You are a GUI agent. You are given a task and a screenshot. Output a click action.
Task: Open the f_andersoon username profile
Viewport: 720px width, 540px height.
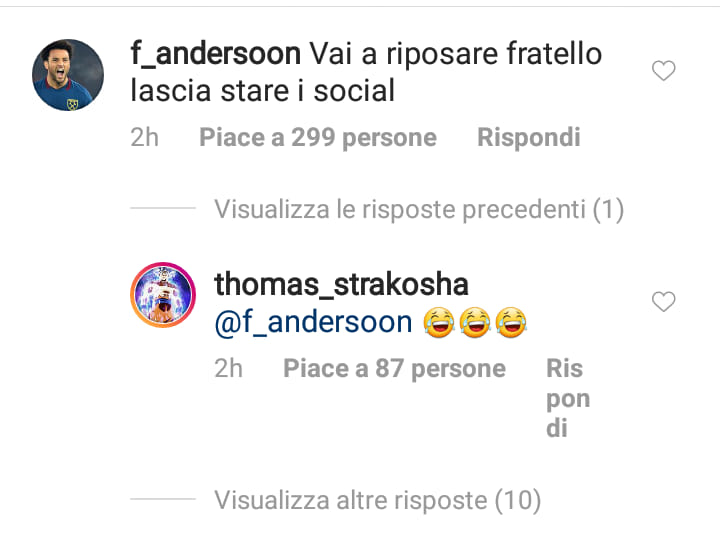(216, 54)
